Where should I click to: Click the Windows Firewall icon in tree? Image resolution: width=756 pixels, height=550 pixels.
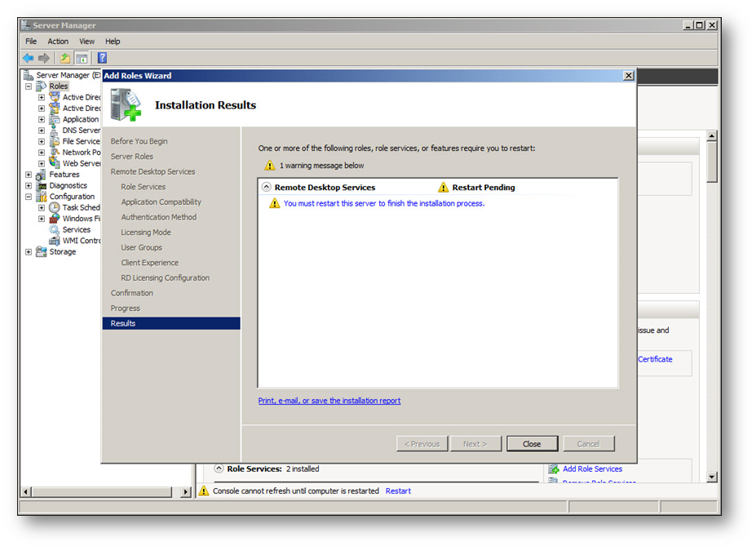[x=55, y=219]
